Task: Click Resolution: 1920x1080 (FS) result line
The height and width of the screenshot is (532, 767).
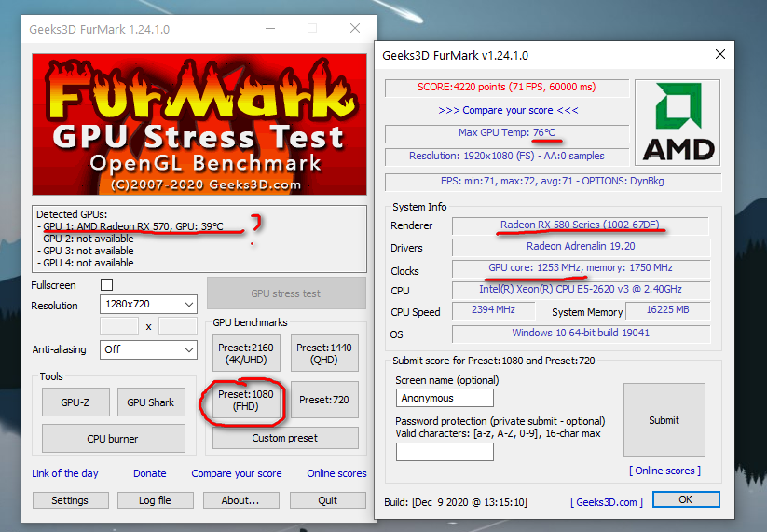Action: pyautogui.click(x=506, y=156)
